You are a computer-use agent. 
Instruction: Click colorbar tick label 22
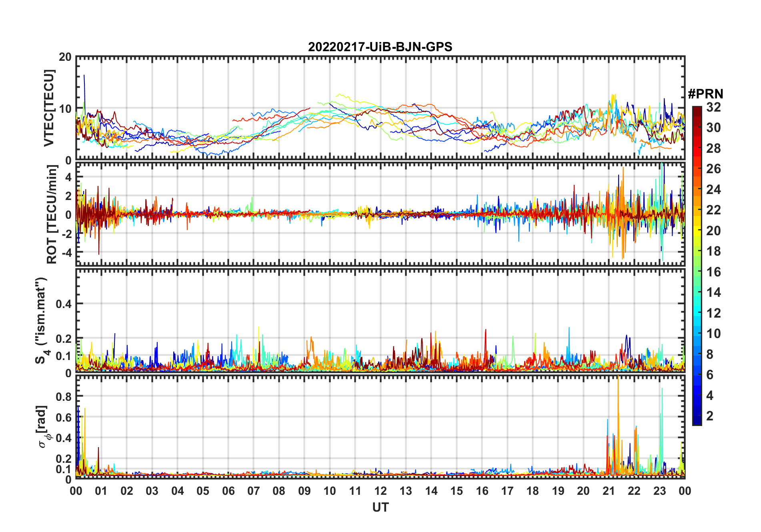pyautogui.click(x=713, y=210)
